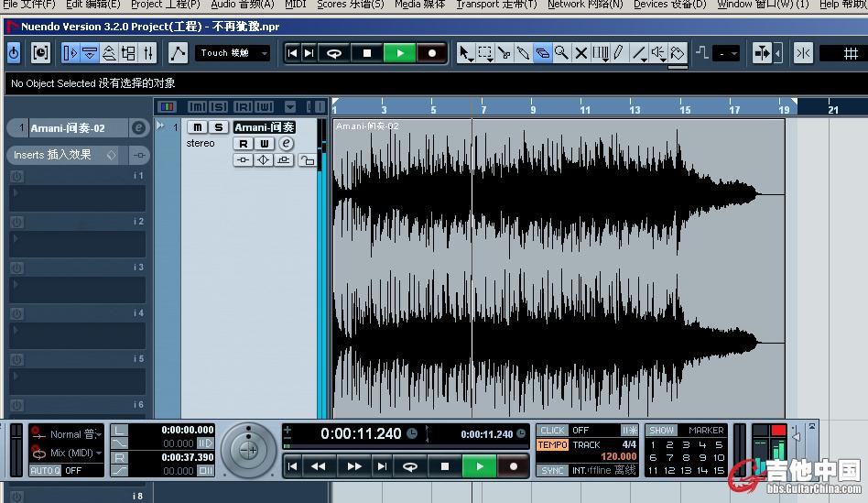This screenshot has height=503, width=868.
Task: Mute the Amani track with M
Action: (x=197, y=127)
